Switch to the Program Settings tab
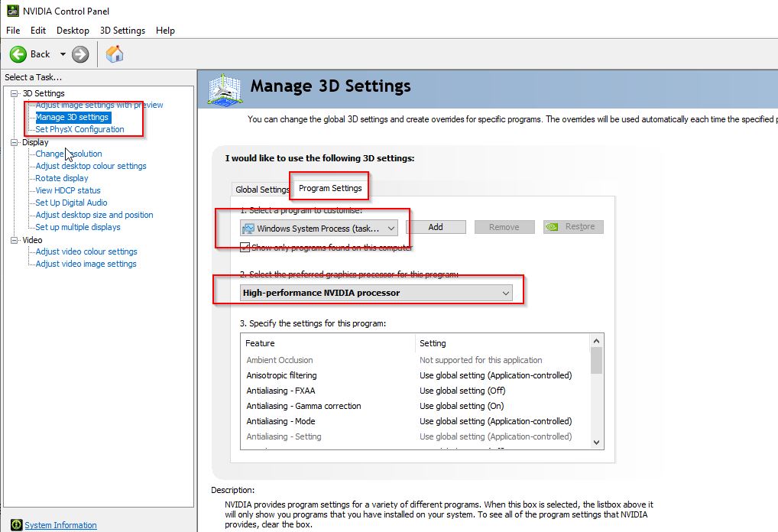Screen dimensions: 778x532 coord(330,188)
